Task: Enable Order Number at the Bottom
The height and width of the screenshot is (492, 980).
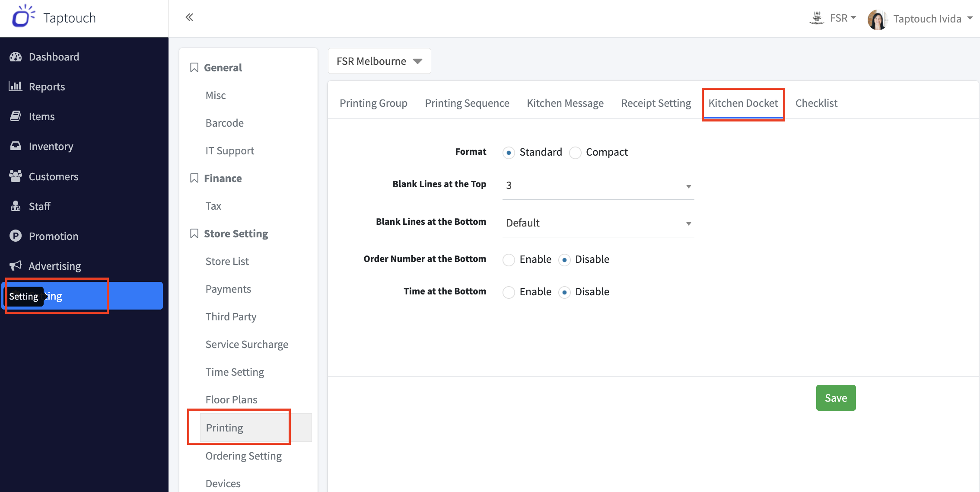Action: pos(509,260)
